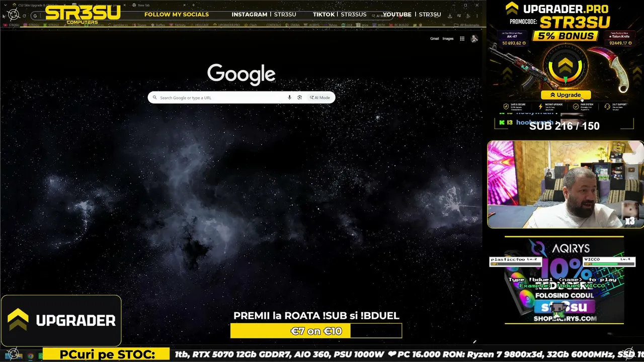Click the 'PCuri pe STOC:' ticker label
The image size is (644, 362).
point(107,354)
